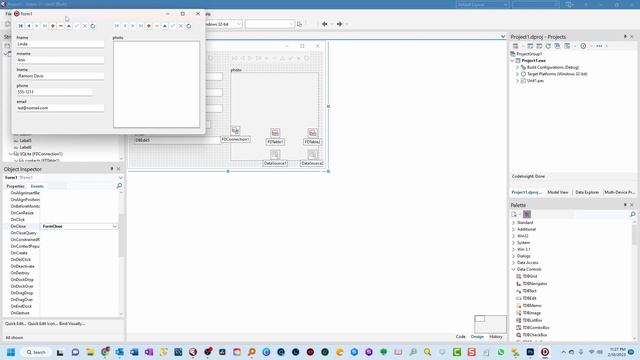Delete record with left navigator minus button
The width and height of the screenshot is (640, 360).
coord(61,26)
